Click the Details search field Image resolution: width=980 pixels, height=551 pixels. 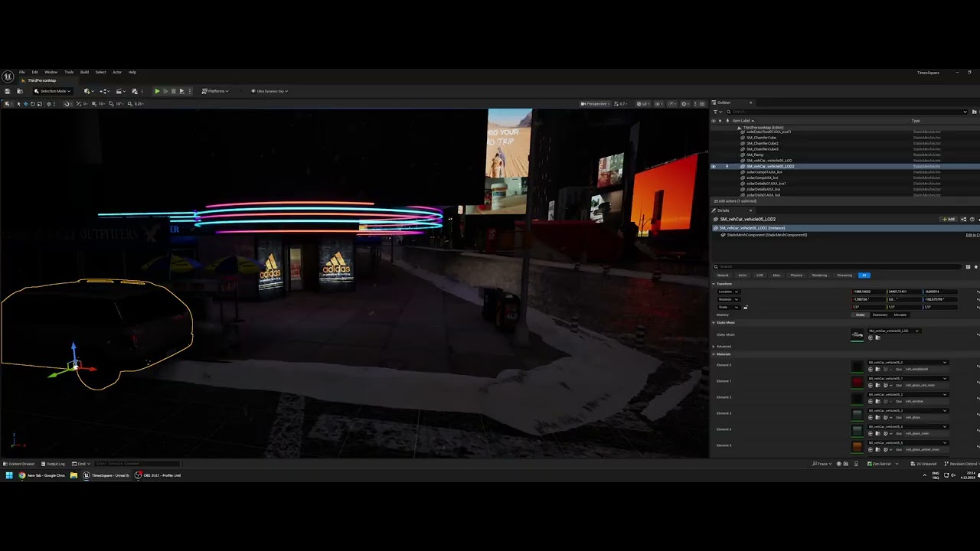click(x=838, y=266)
